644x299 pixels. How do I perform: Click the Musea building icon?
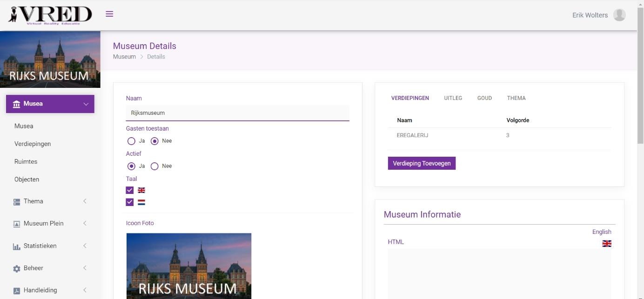(x=17, y=104)
